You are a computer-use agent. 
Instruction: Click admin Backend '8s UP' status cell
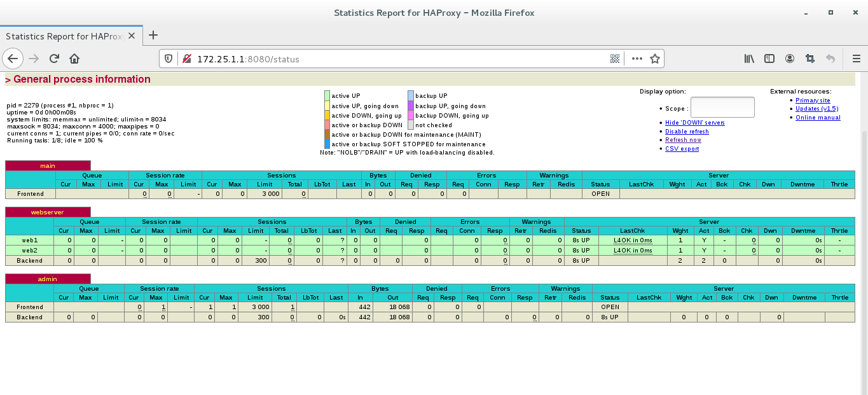pyautogui.click(x=610, y=317)
